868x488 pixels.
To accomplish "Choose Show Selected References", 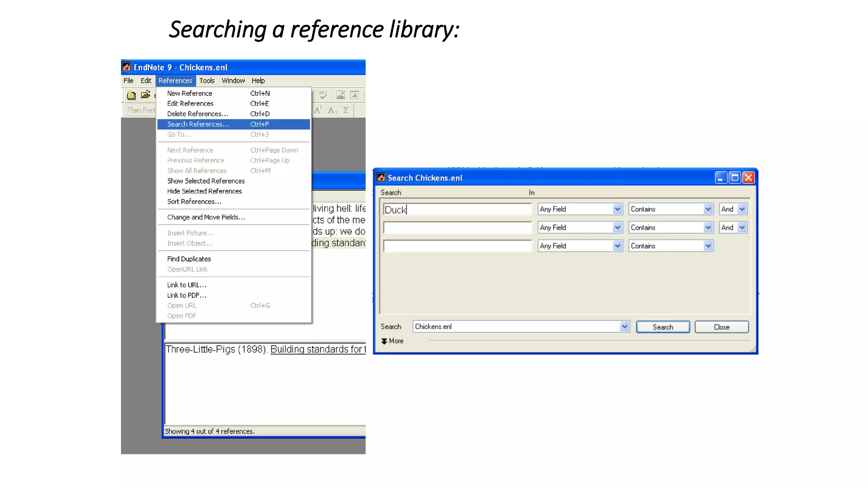I will [x=234, y=181].
